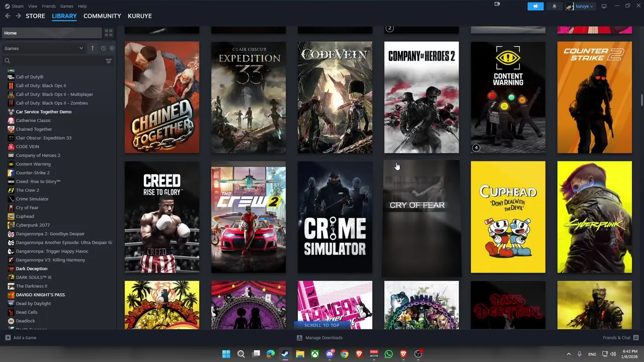Show hidden system tray icons chevron
The height and width of the screenshot is (362, 644).
click(569, 354)
